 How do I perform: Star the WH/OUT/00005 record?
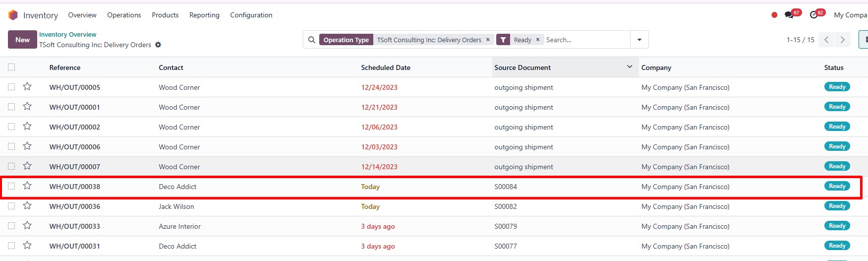[x=27, y=87]
